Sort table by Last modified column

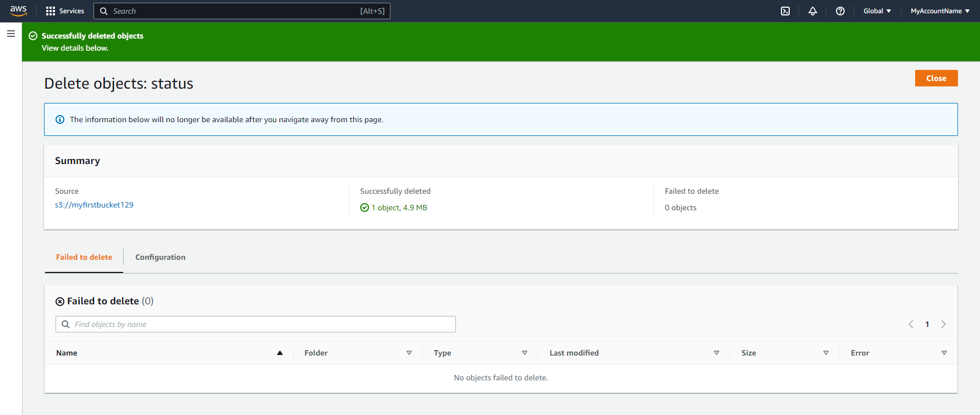click(716, 353)
